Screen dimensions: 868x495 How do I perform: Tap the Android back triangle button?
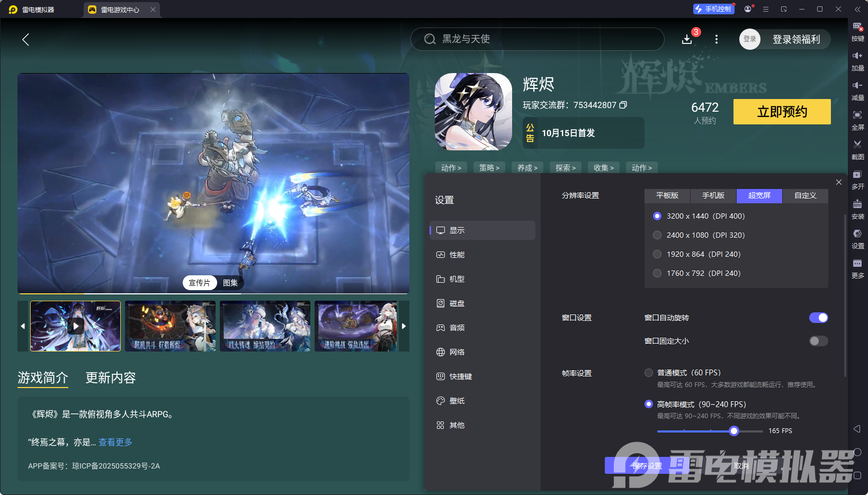coord(857,429)
